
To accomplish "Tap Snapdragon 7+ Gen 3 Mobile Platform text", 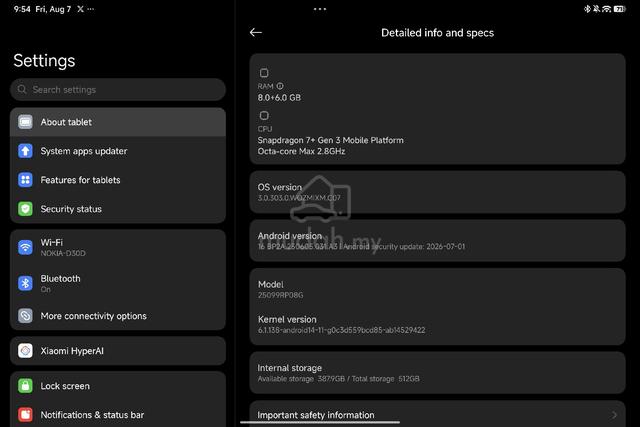I will pyautogui.click(x=331, y=140).
